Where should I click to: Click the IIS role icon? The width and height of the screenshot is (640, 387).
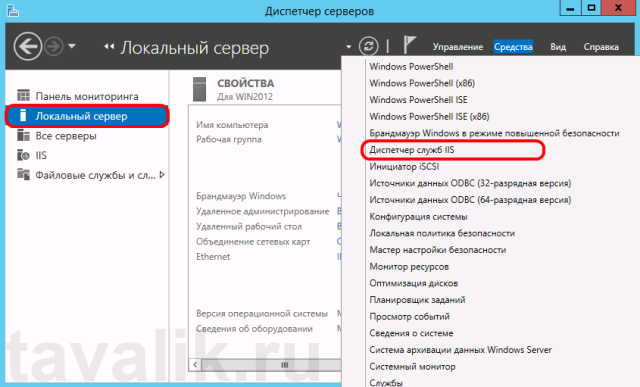pyautogui.click(x=23, y=155)
